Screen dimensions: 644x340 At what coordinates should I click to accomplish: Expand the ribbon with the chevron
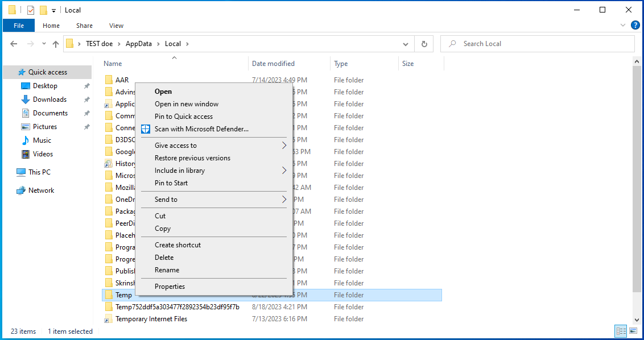point(623,26)
